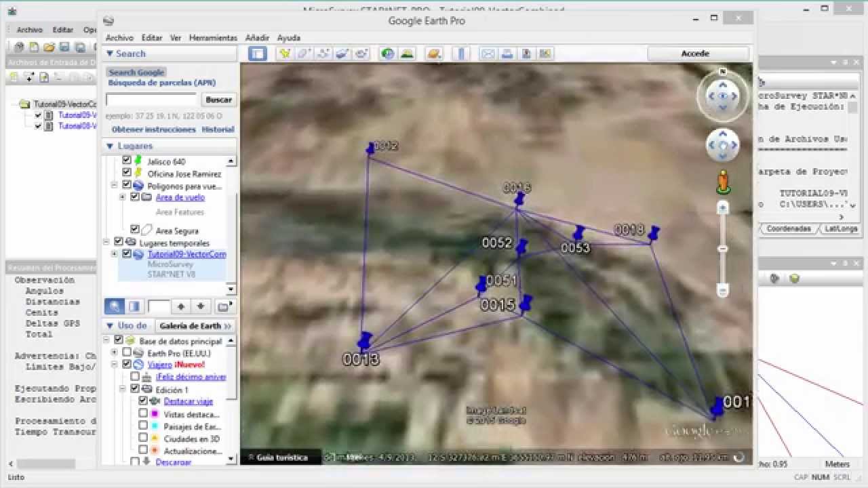Open the Añadir menu
This screenshot has width=868, height=488.
pos(258,38)
